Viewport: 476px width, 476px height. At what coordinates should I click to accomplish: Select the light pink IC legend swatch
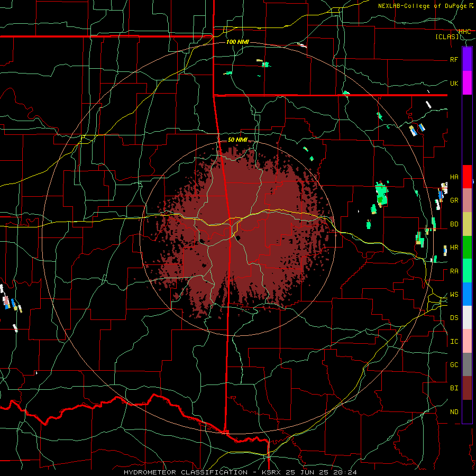click(467, 341)
